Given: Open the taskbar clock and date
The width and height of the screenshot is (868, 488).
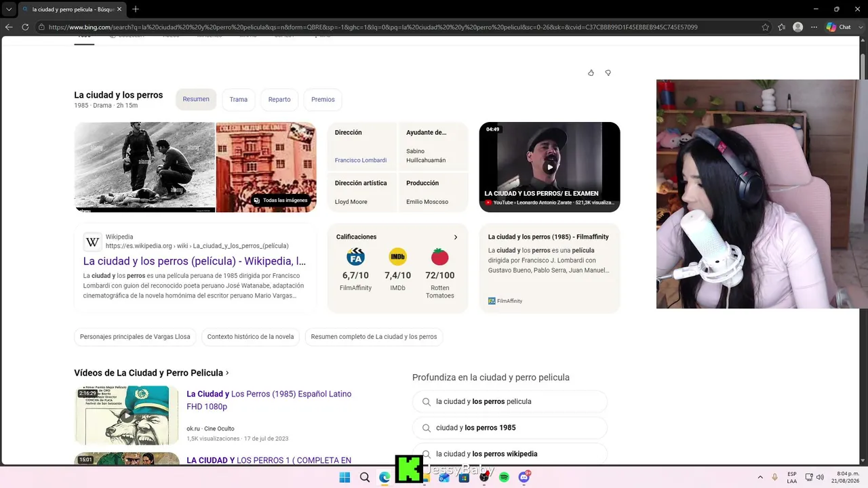Looking at the screenshot, I should [846, 477].
